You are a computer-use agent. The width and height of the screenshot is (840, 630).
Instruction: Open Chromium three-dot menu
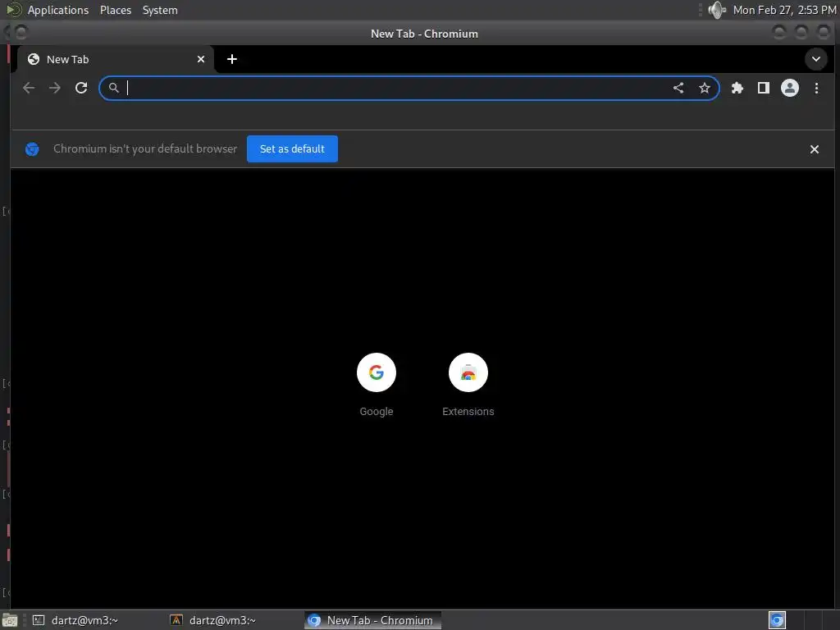click(x=816, y=88)
